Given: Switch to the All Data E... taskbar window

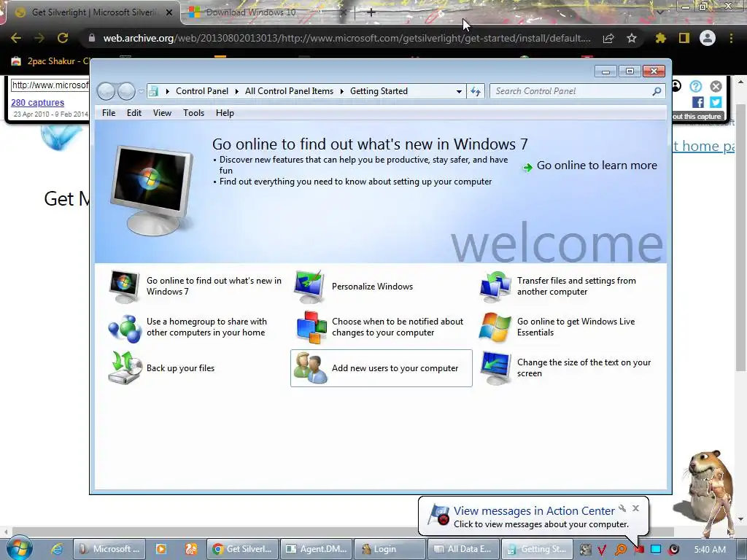Looking at the screenshot, I should pos(463,549).
